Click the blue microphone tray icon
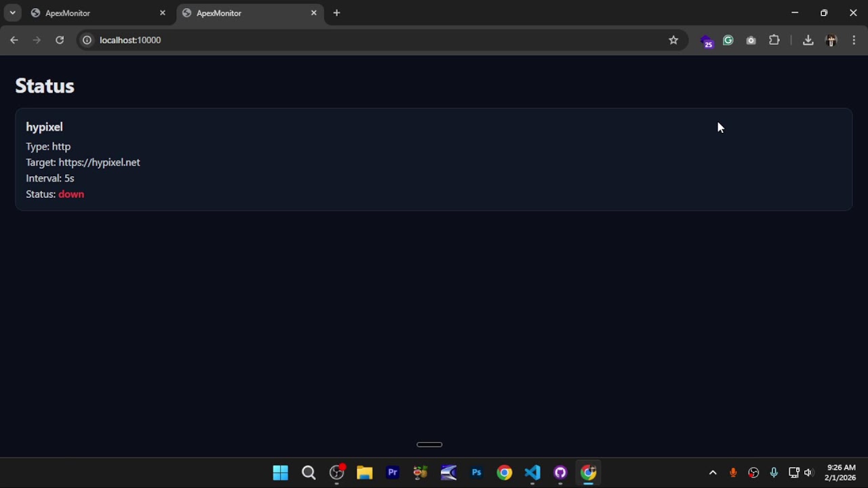The width and height of the screenshot is (868, 488). point(774,473)
